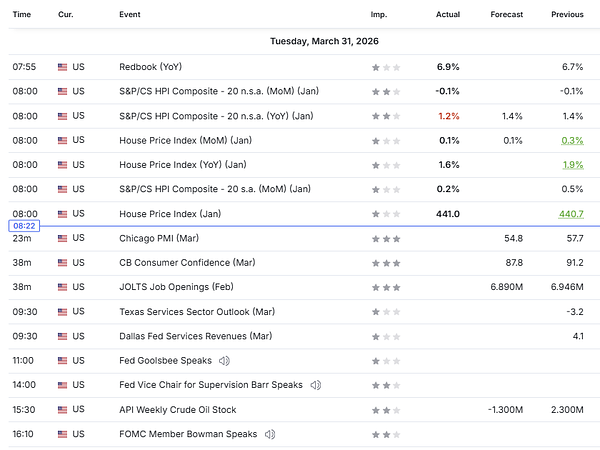Click speaker icon beside Fed Goolsbee Speaks
This screenshot has height=450, width=600.
tap(225, 361)
